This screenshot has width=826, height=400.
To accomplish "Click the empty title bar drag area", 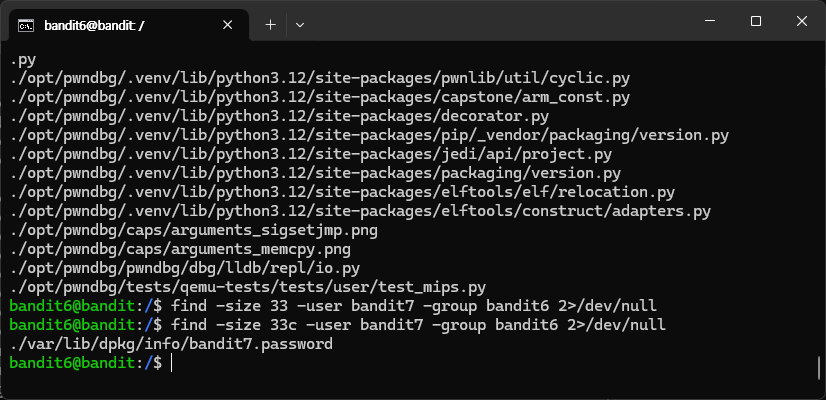I will pyautogui.click(x=498, y=21).
